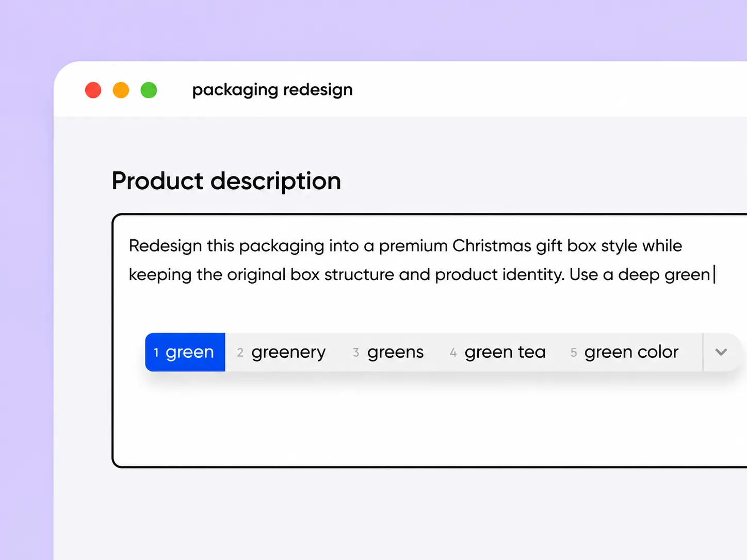The image size is (747, 560).
Task: Close the window with the red button
Action: pyautogui.click(x=93, y=90)
